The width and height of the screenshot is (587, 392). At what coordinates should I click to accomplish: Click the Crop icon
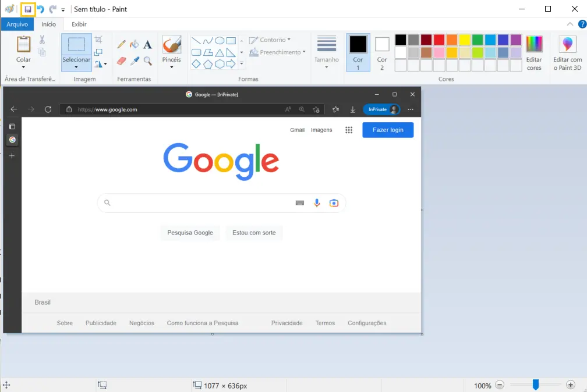[98, 40]
